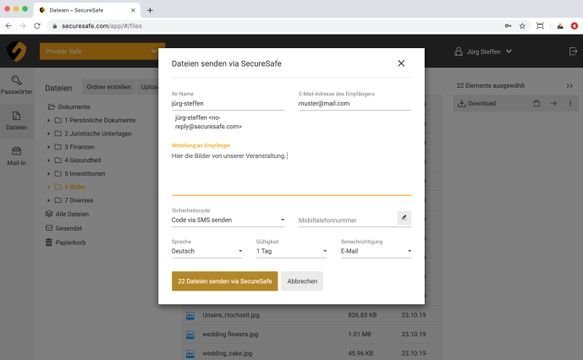Click the browser address bar URL
The image size is (583, 360).
[102, 26]
